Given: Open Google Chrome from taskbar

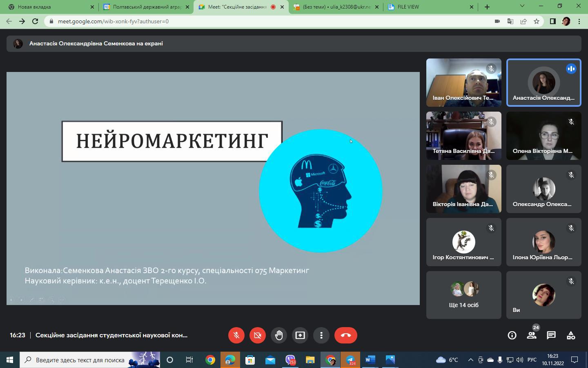Looking at the screenshot, I should 210,360.
